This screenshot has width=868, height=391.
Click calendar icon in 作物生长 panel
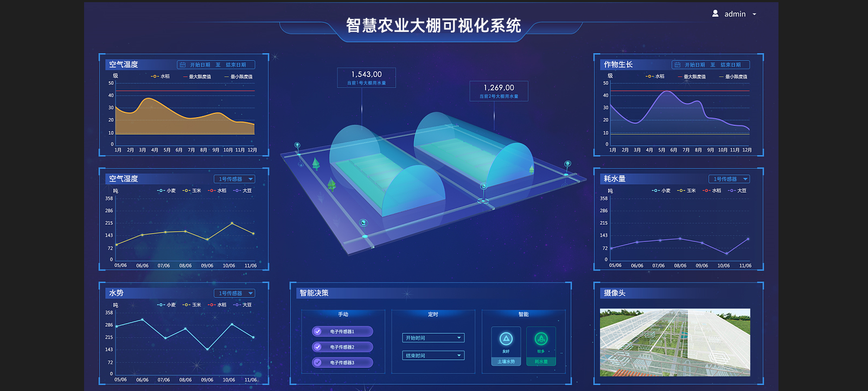pos(677,65)
